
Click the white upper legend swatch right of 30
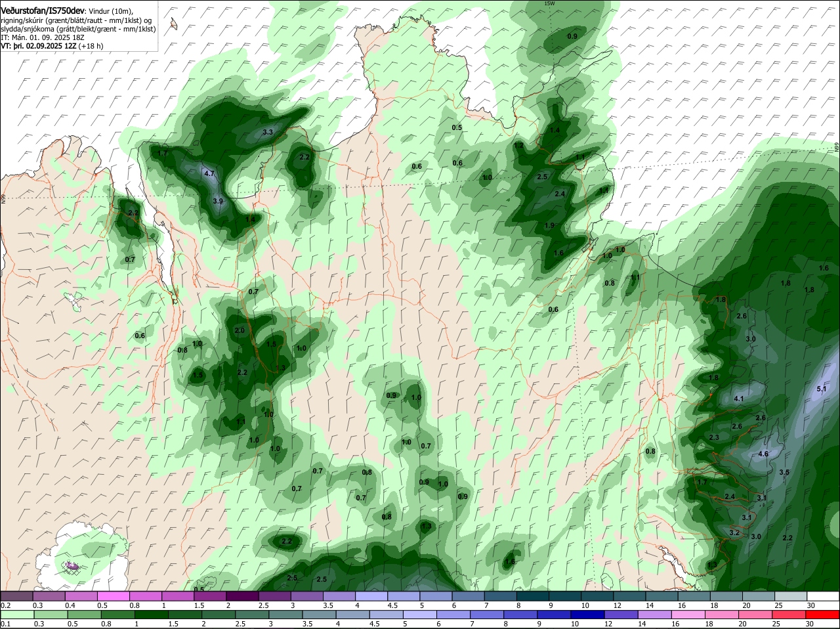(x=824, y=596)
